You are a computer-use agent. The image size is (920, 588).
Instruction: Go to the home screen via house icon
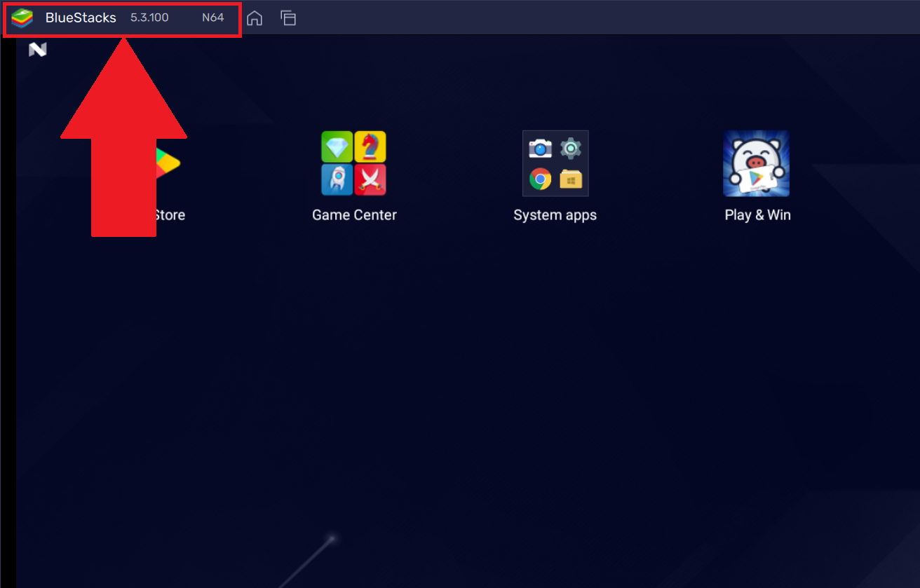point(255,18)
